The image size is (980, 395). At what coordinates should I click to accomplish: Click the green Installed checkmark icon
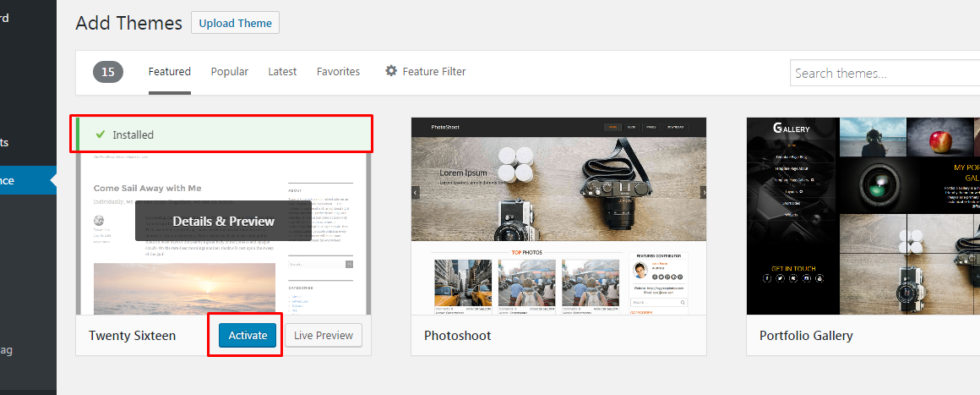point(100,134)
